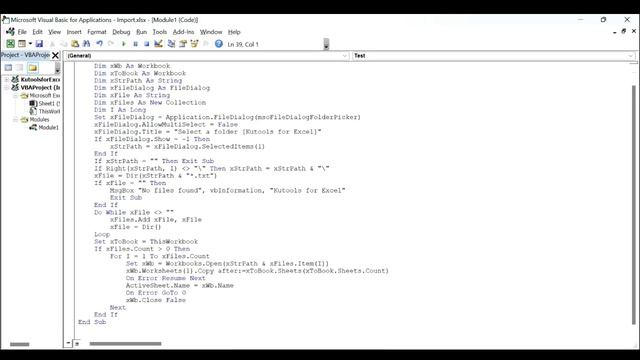
Task: Open the View menu
Action: click(x=54, y=32)
